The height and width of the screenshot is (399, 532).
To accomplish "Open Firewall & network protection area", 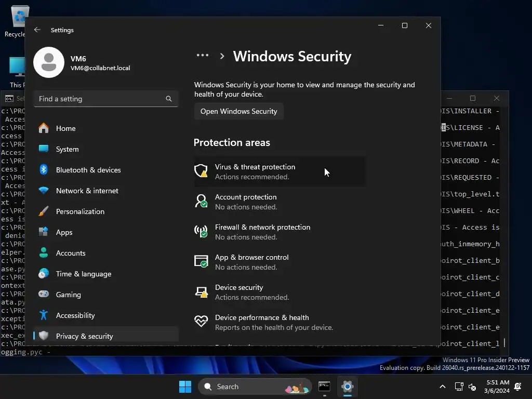I will (x=280, y=232).
